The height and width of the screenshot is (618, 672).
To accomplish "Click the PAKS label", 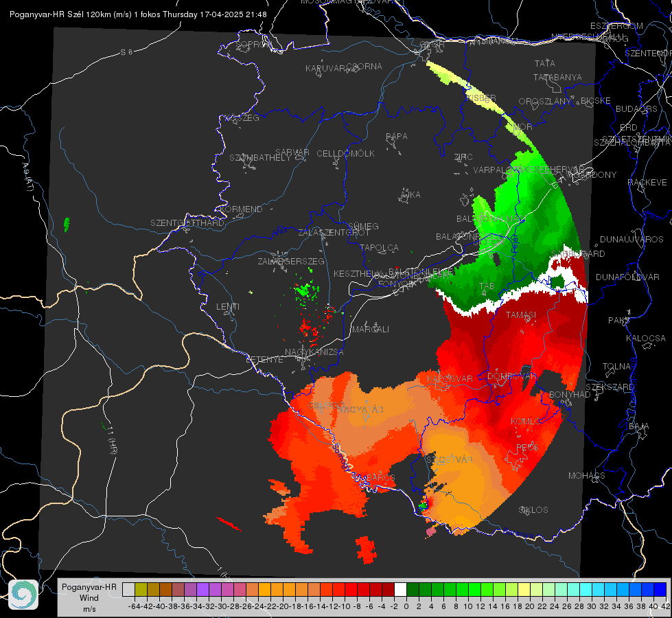I will pyautogui.click(x=619, y=321).
